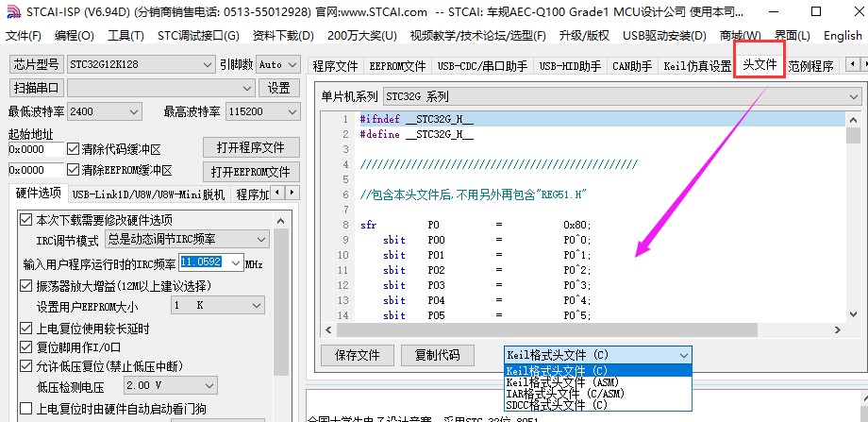
Task: Click 扫描串口 button
Action: pyautogui.click(x=37, y=88)
